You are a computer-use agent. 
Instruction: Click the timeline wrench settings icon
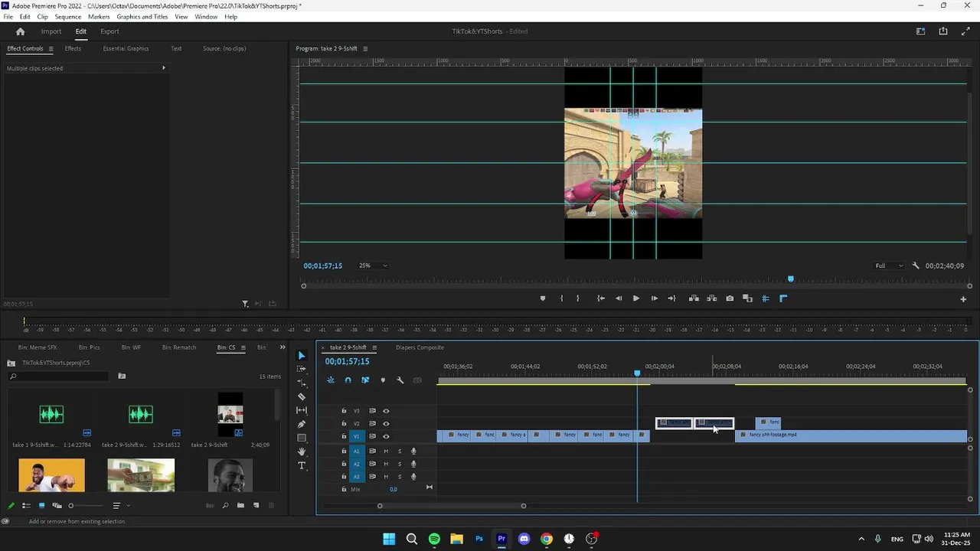coord(400,380)
